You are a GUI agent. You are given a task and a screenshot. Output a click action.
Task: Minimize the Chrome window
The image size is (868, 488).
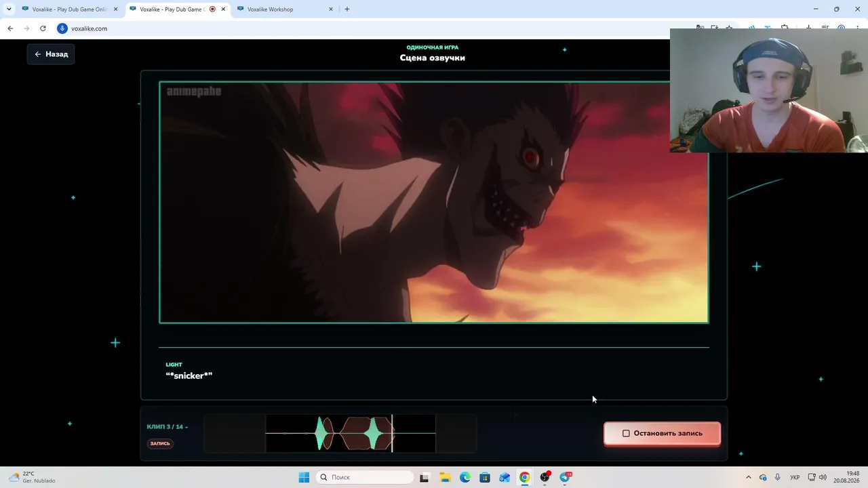(x=816, y=9)
